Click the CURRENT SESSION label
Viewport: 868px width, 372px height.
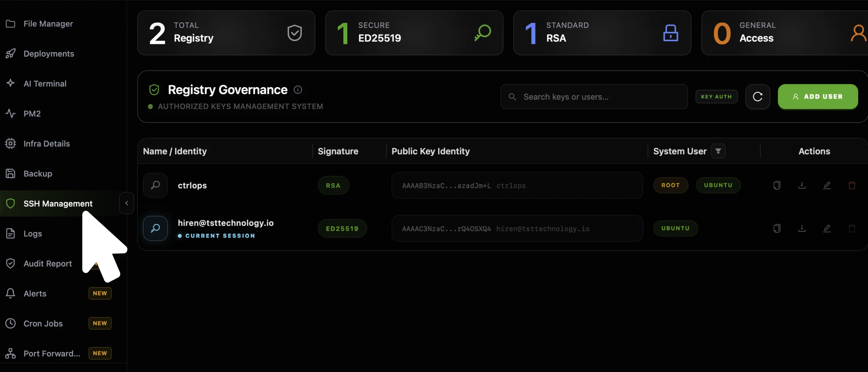[x=220, y=236]
